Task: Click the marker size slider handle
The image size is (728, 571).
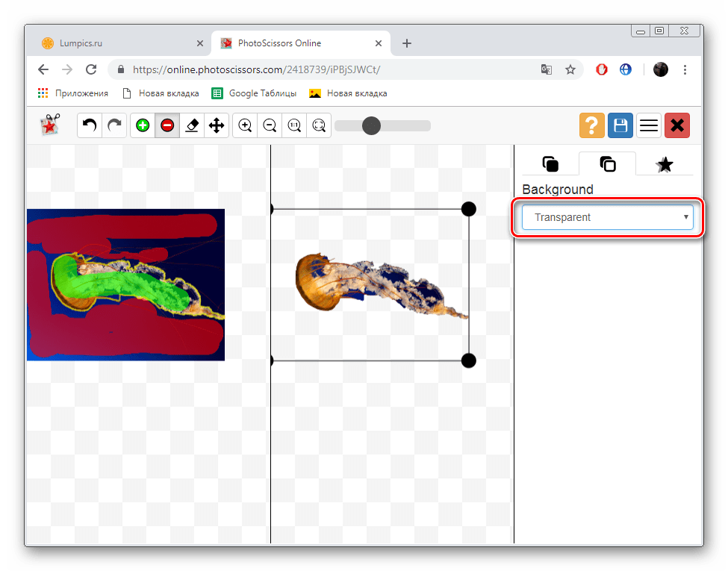Action: click(x=371, y=125)
